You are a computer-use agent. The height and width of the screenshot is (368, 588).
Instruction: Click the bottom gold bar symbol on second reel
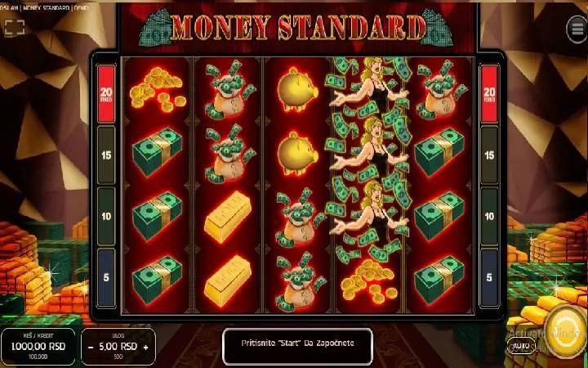pyautogui.click(x=228, y=280)
